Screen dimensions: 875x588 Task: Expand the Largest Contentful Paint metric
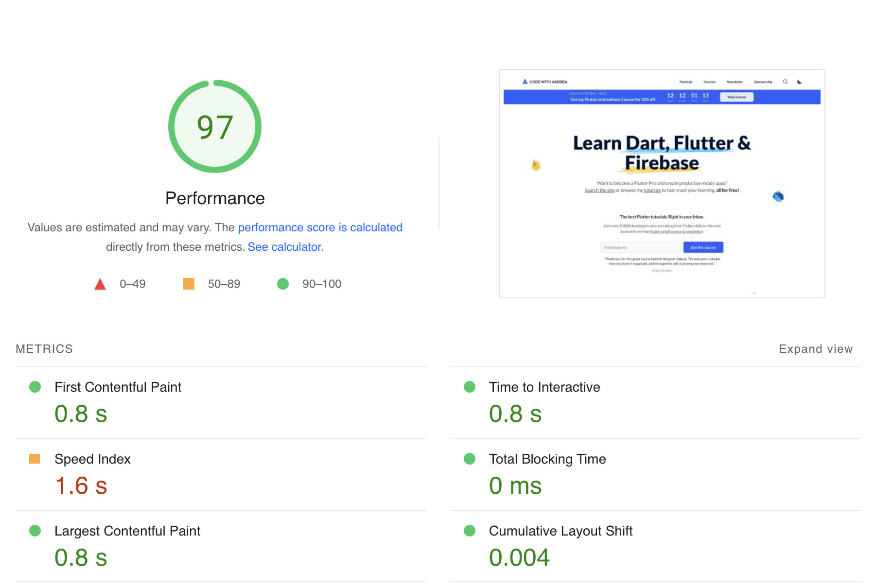tap(127, 531)
